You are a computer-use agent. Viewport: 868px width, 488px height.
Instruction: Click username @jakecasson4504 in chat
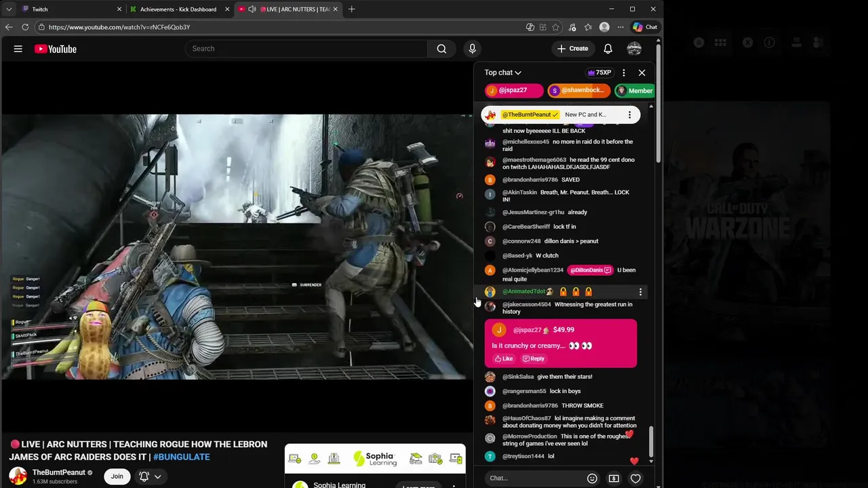pyautogui.click(x=526, y=304)
